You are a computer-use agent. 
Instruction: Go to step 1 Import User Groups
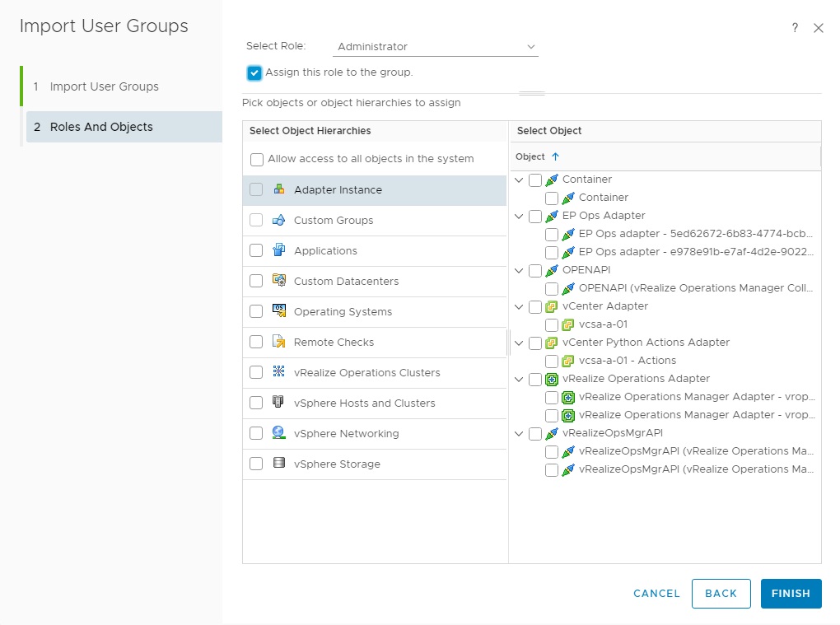pos(123,86)
